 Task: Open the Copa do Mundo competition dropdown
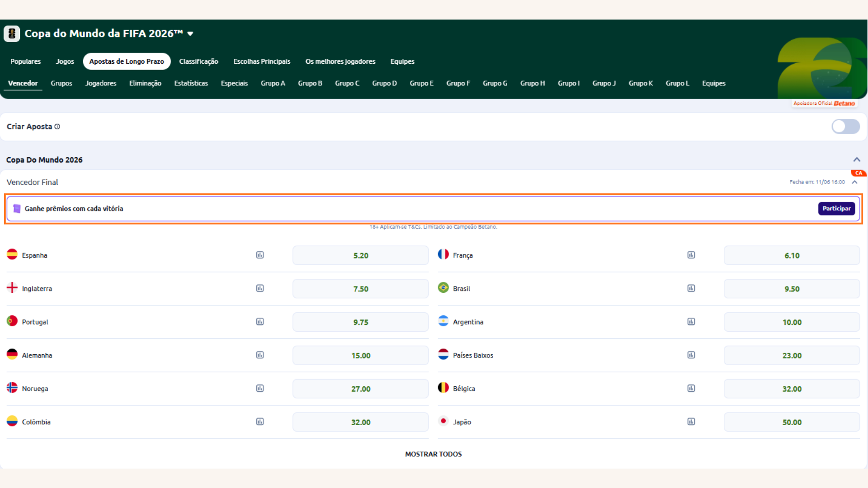[x=190, y=33]
